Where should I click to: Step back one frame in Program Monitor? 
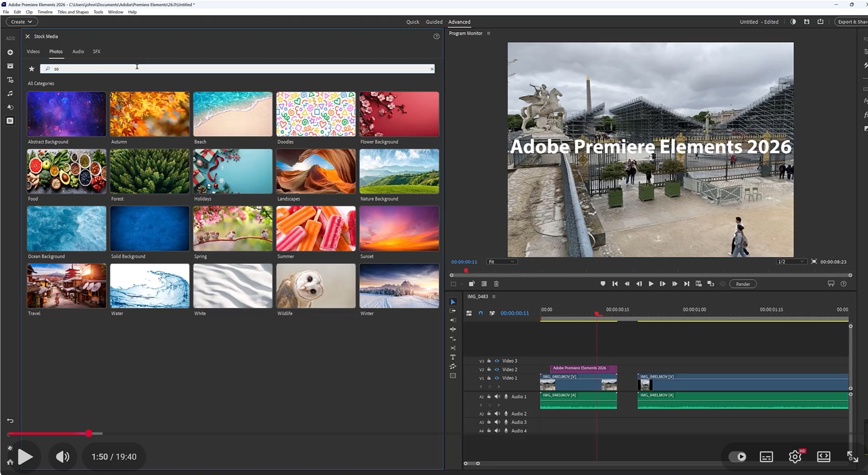click(x=639, y=284)
